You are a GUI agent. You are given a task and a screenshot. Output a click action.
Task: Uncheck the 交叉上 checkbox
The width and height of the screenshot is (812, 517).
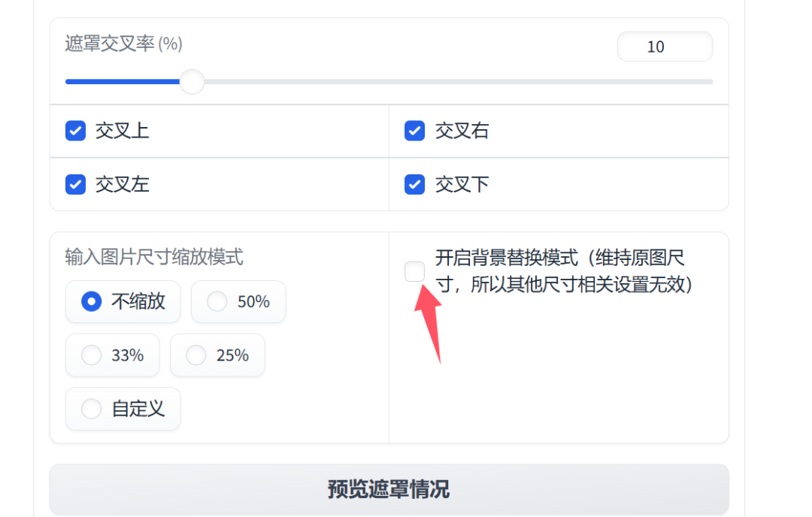click(76, 131)
